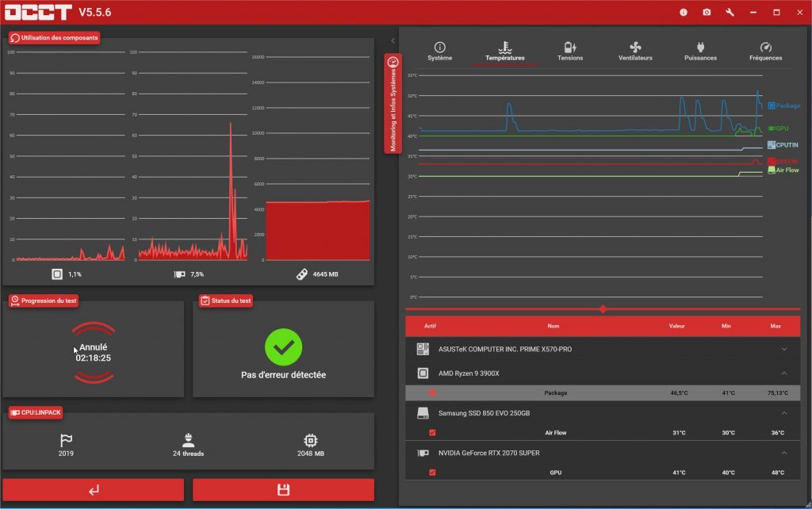The height and width of the screenshot is (509, 812).
Task: Open the info icon in title bar
Action: (x=684, y=12)
